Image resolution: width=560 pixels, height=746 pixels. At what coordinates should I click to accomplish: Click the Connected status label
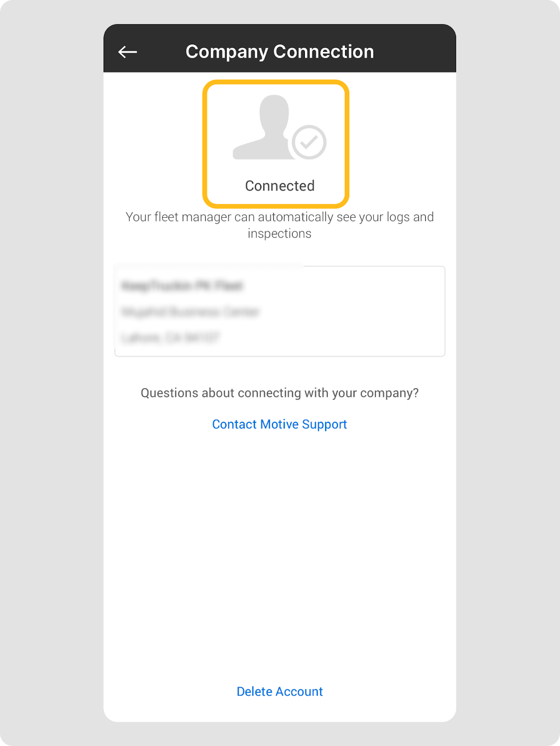[x=280, y=186]
